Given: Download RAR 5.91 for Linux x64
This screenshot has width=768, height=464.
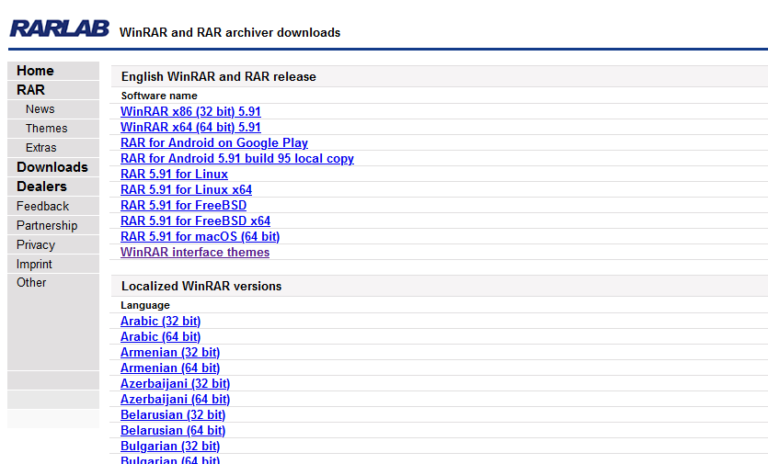Looking at the screenshot, I should (x=186, y=190).
